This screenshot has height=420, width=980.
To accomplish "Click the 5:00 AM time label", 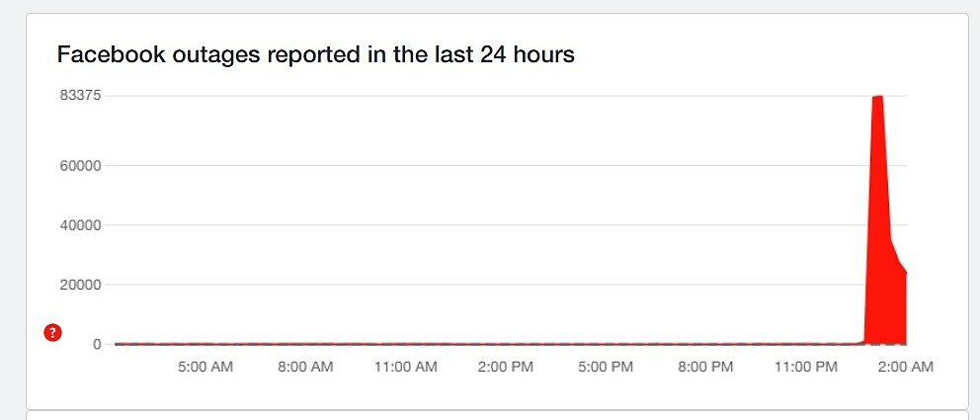I will (x=205, y=368).
